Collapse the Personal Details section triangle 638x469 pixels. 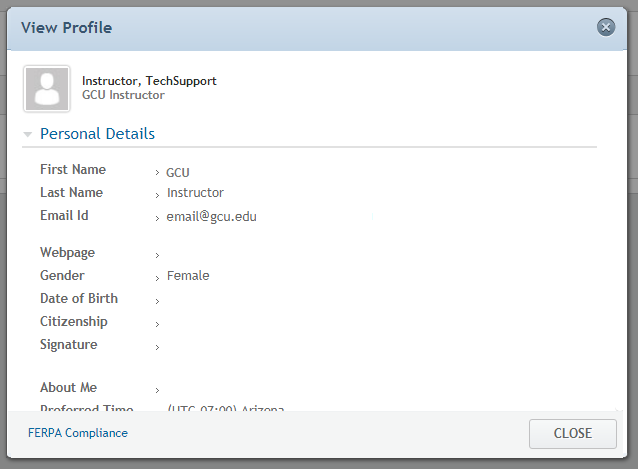[28, 134]
